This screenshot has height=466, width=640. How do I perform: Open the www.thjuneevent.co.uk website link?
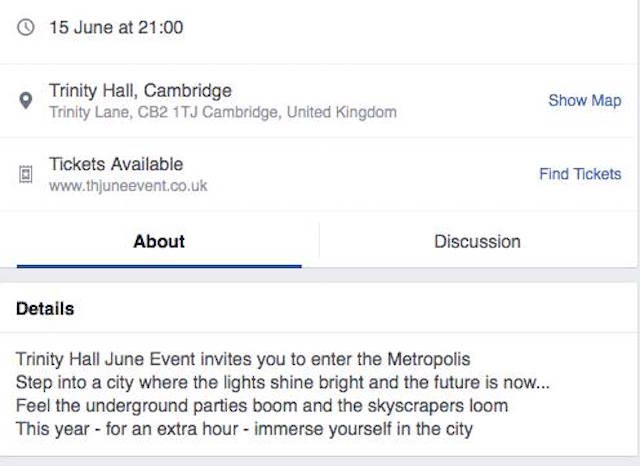(x=128, y=186)
